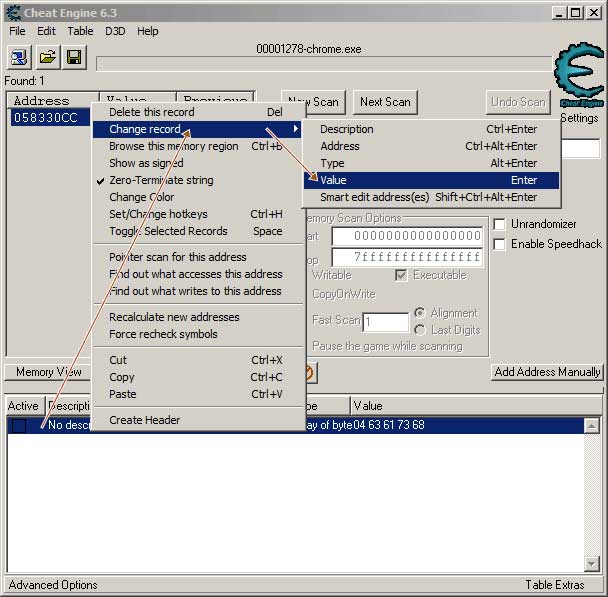
Task: Click the Active column header
Action: [25, 406]
